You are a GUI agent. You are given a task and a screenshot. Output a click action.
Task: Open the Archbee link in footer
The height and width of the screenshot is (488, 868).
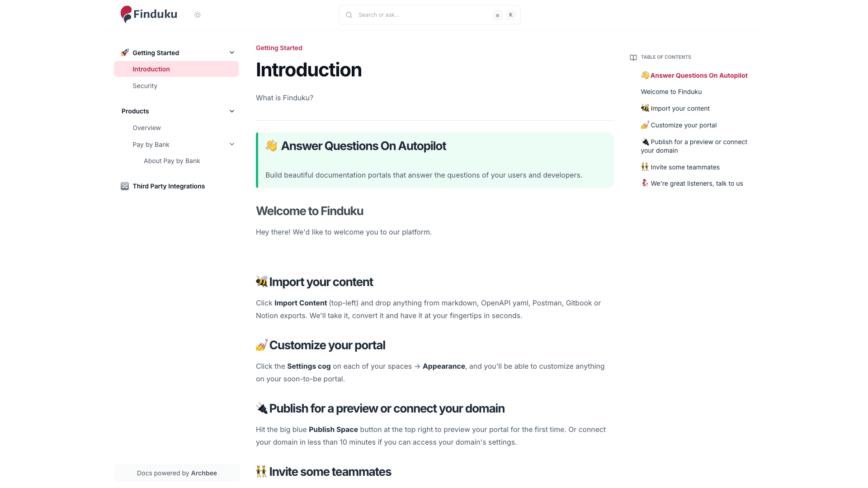(204, 473)
